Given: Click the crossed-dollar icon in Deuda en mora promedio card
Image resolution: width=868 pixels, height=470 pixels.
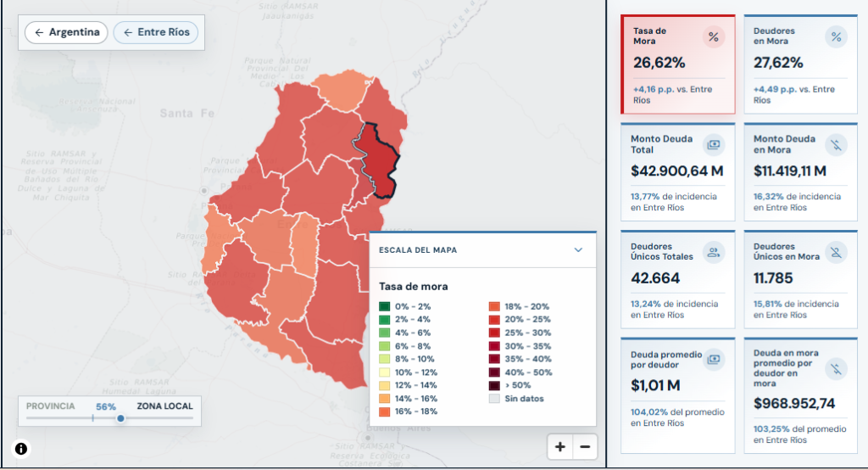Looking at the screenshot, I should coord(836,368).
